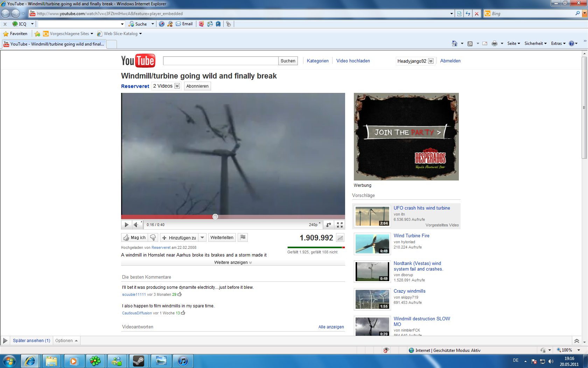Refresh the page via the address bar icon
The height and width of the screenshot is (368, 588).
tap(468, 14)
